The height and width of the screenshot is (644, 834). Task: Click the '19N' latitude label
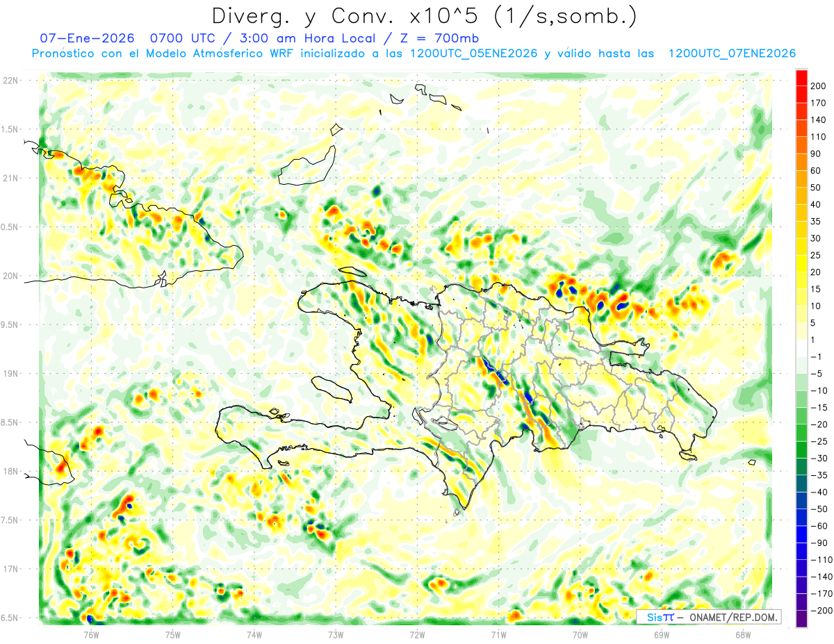10,374
